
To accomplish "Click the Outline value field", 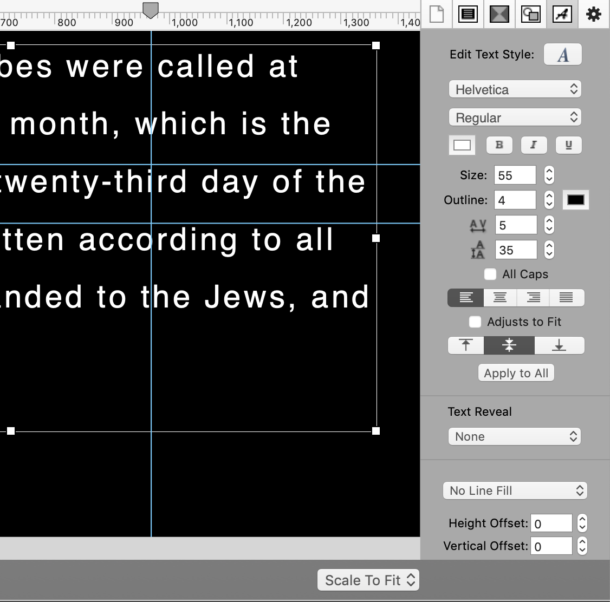I will (515, 200).
